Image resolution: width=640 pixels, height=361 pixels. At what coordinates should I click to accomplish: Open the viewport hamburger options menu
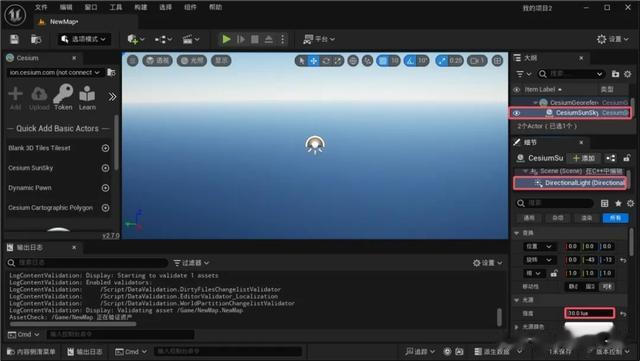[133, 61]
